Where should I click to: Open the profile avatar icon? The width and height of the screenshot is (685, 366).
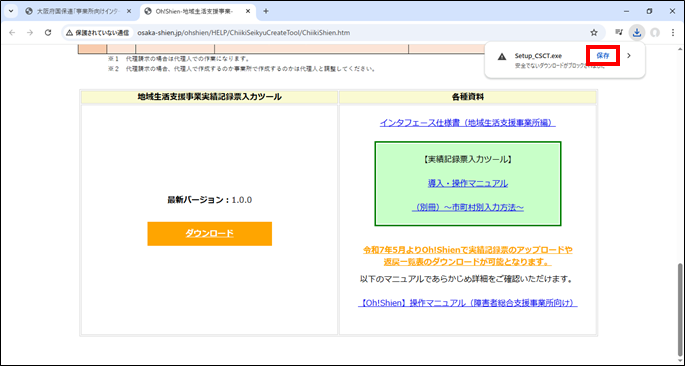(x=654, y=33)
